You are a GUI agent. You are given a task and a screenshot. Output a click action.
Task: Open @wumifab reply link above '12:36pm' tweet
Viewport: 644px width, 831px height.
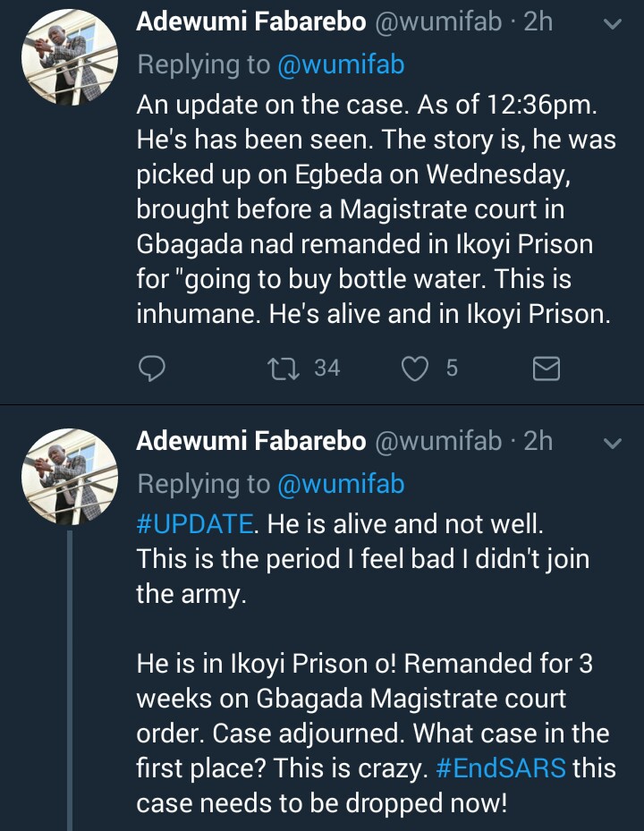tap(341, 65)
